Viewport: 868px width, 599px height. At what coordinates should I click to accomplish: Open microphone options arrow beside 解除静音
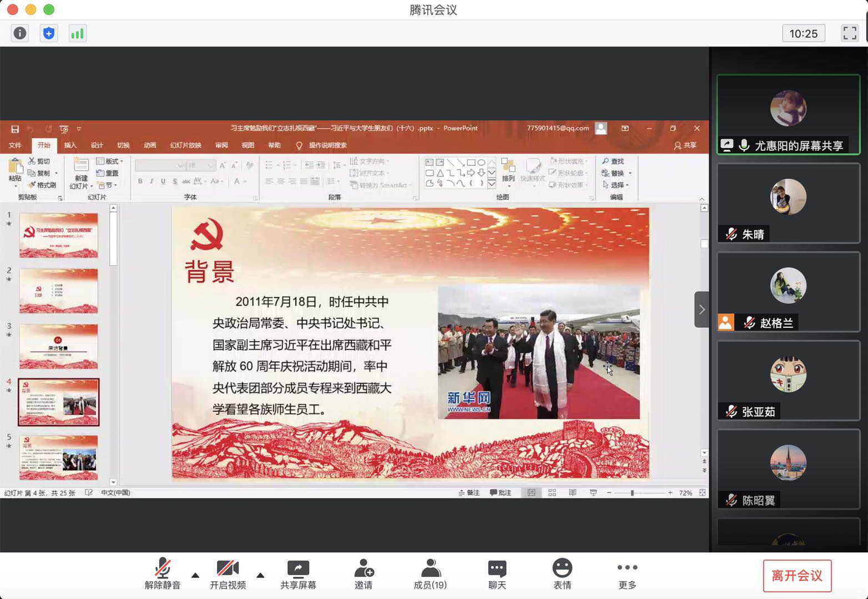pos(195,575)
